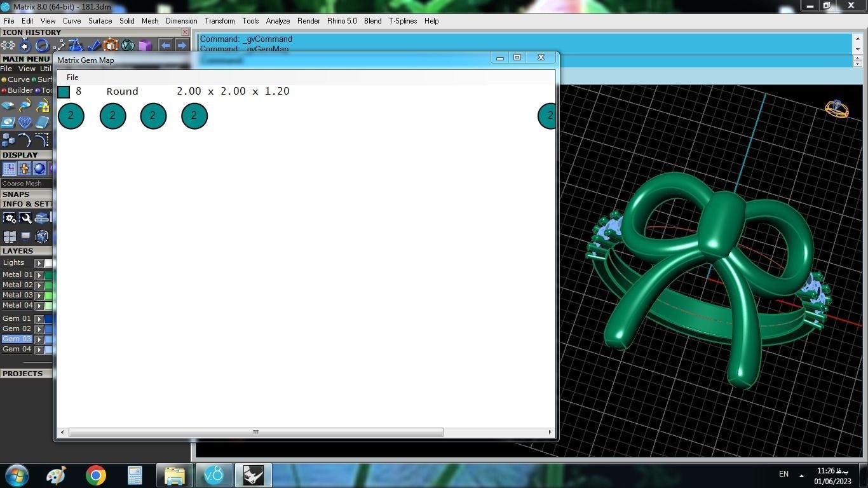
Task: Go forward with the Icon History right arrow
Action: (182, 45)
